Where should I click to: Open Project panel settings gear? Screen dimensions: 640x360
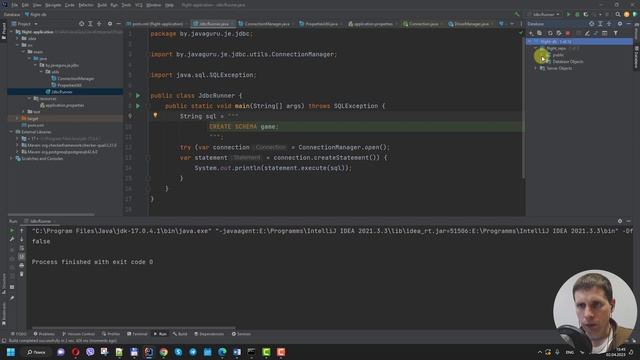(109, 24)
